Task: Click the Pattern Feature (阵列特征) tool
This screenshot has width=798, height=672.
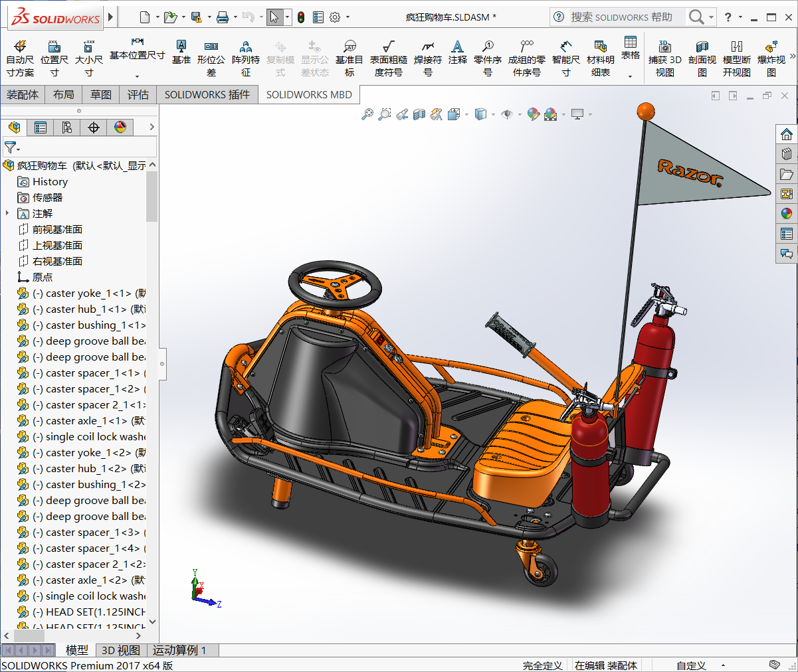Action: pyautogui.click(x=246, y=58)
